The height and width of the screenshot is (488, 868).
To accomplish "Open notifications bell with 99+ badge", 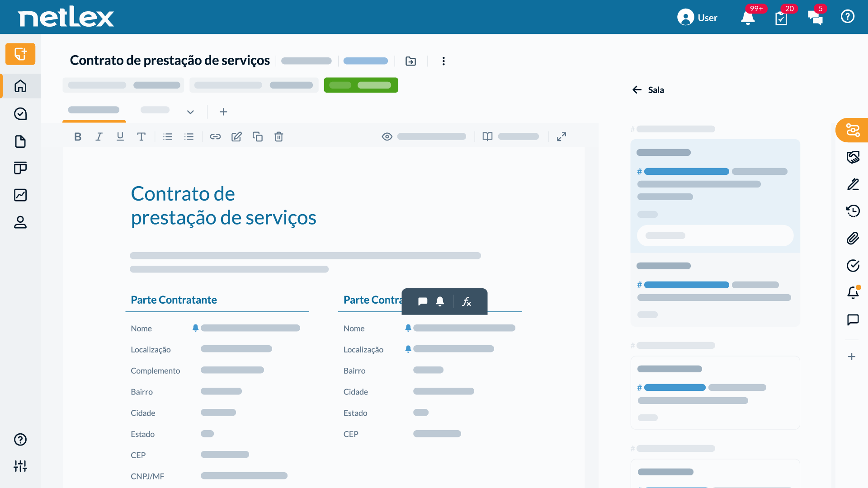I will 748,18.
